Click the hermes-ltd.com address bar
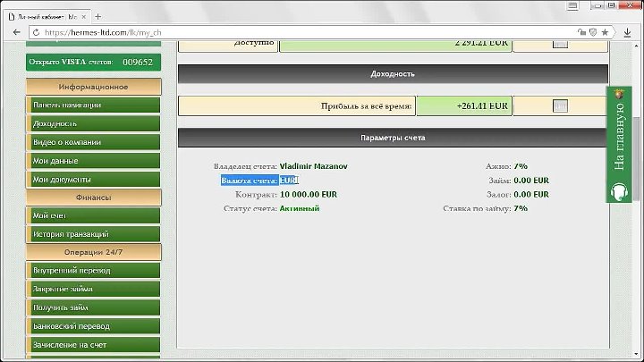644x362 pixels. point(268,31)
